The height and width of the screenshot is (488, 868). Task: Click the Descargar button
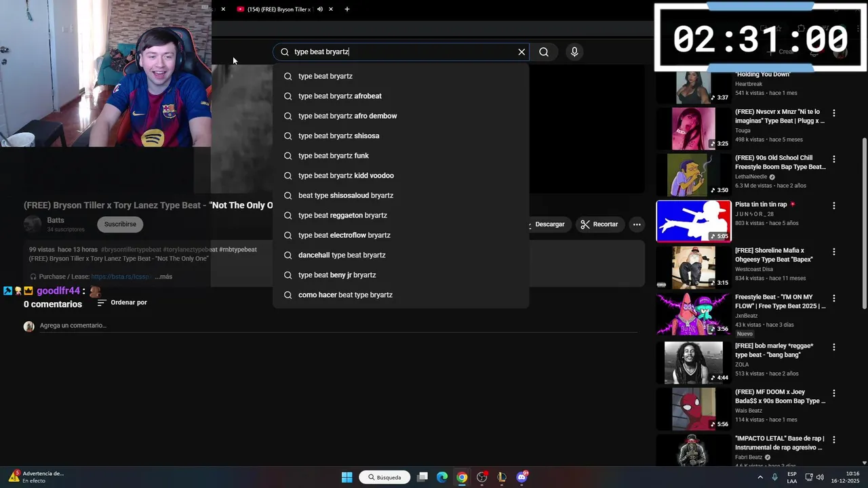click(x=548, y=224)
